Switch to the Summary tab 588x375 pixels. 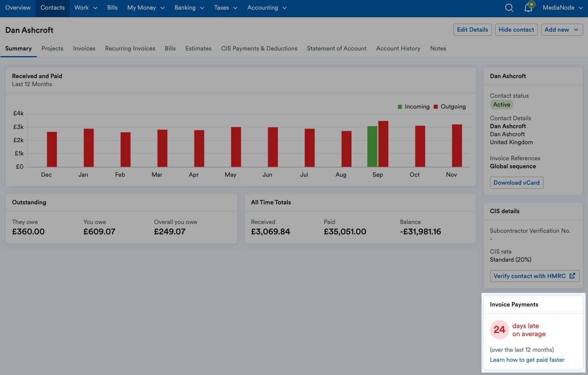(x=18, y=48)
